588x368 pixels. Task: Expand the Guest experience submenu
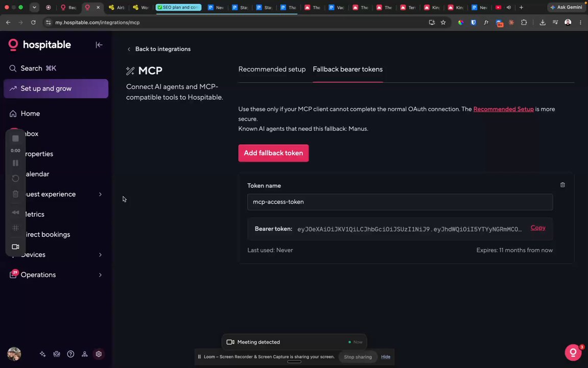click(x=100, y=194)
